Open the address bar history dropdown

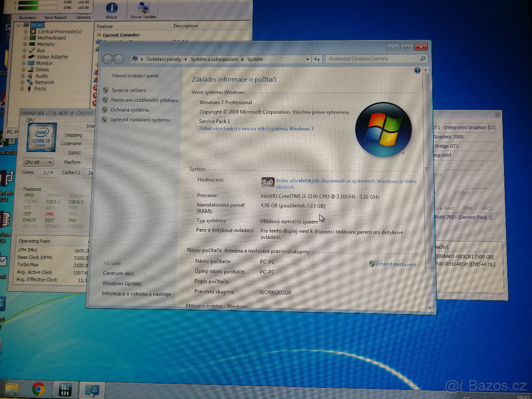click(x=308, y=59)
